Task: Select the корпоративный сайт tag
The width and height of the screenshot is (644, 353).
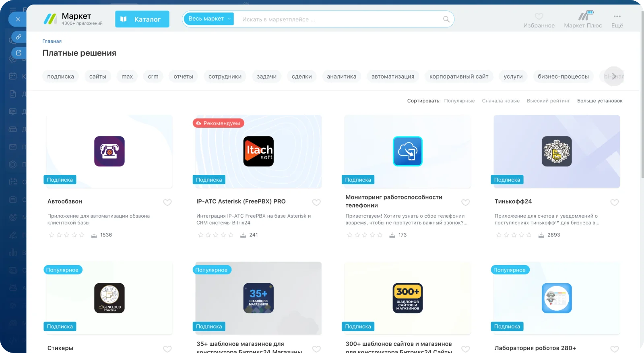Action: click(459, 77)
